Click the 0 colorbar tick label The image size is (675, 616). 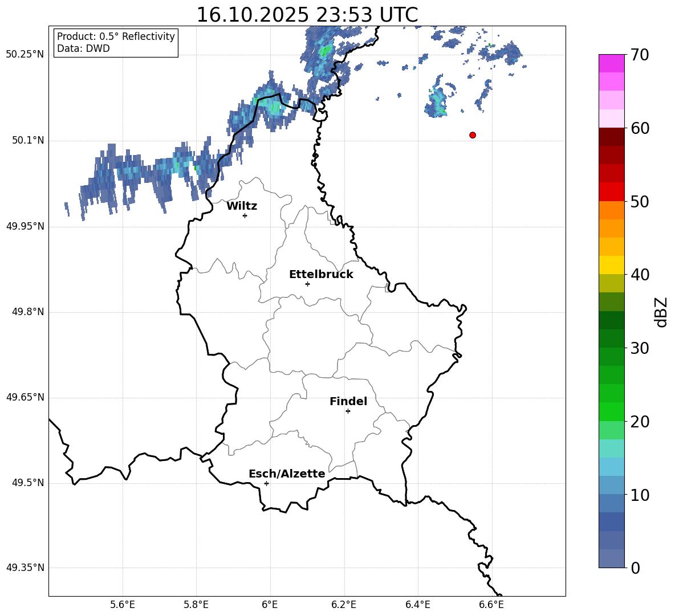click(x=635, y=568)
